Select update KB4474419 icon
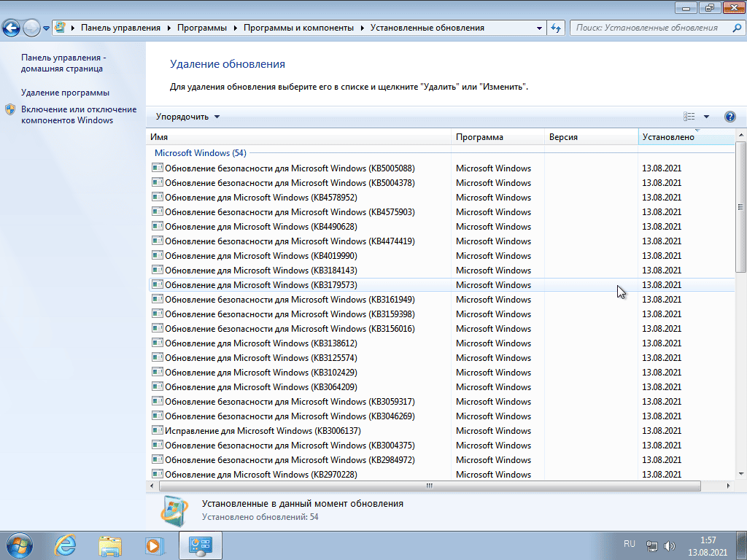The width and height of the screenshot is (747, 560). coord(158,241)
